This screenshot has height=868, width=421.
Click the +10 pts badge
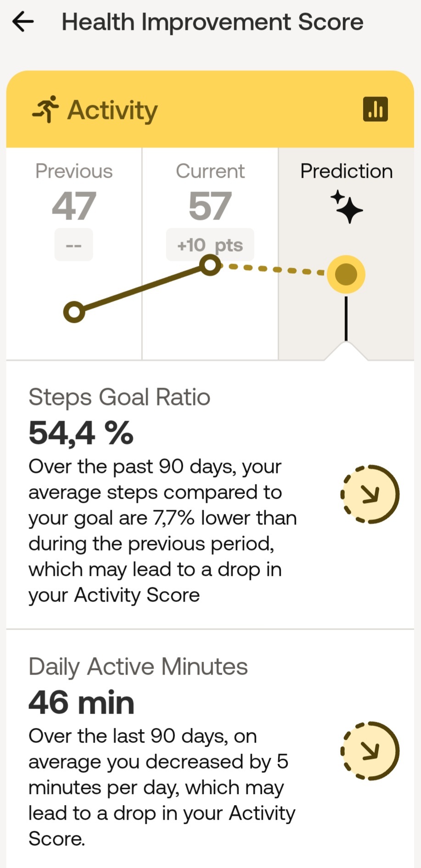(x=210, y=245)
